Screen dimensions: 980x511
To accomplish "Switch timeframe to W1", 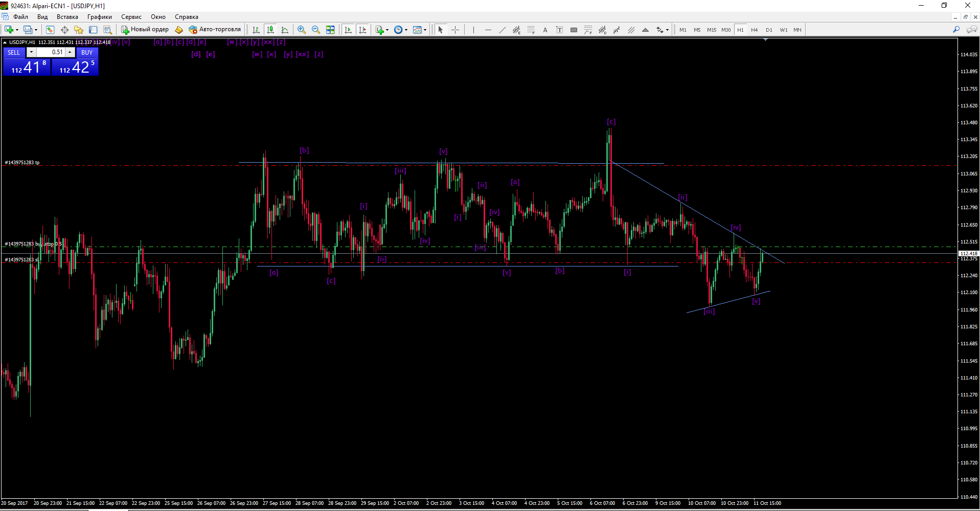I will 783,30.
